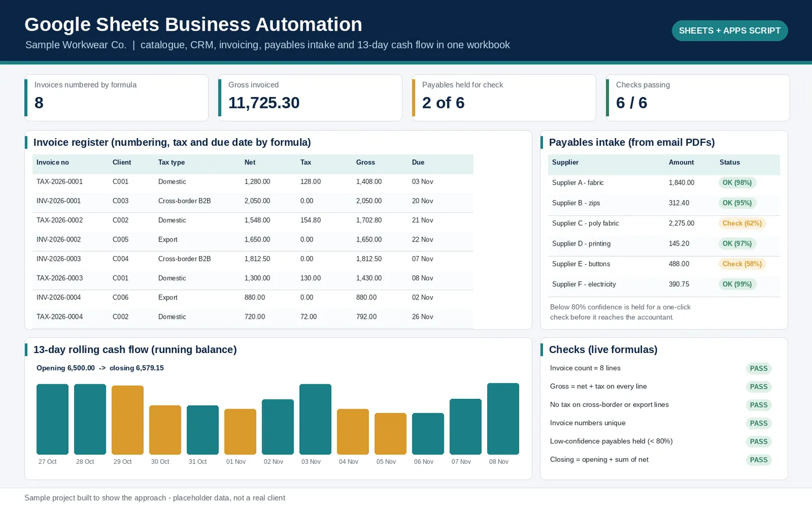Screen dimensions: 812x508
Task: Click PASS badge for Closing = opening check
Action: coord(759,460)
